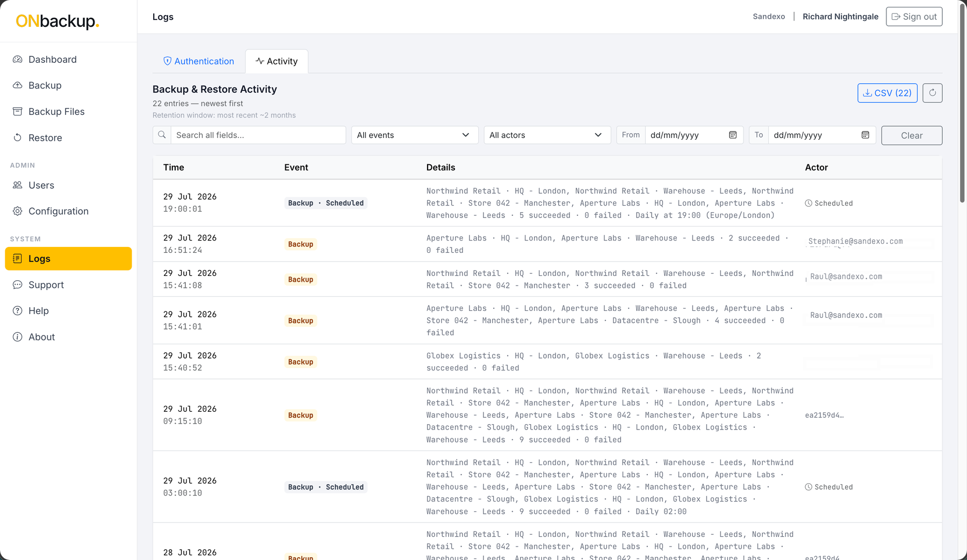This screenshot has height=560, width=967.
Task: Click the timestamp 29 Jul 2026 16:51:24
Action: pos(190,244)
